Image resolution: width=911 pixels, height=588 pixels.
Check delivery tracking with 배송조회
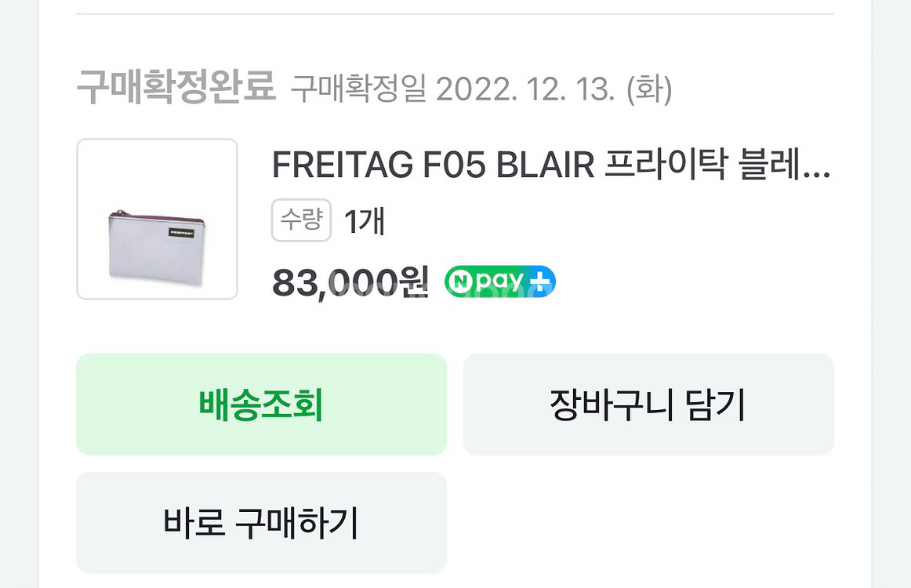(x=261, y=405)
